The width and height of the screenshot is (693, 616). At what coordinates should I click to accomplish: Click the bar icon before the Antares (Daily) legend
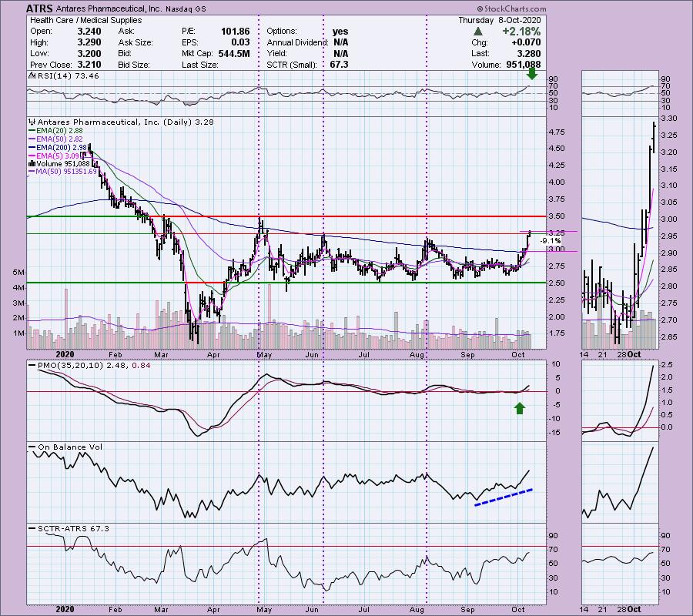click(32, 122)
